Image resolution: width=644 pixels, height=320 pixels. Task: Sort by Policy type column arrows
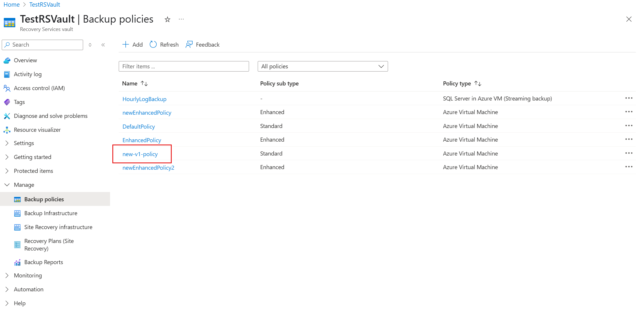(478, 84)
